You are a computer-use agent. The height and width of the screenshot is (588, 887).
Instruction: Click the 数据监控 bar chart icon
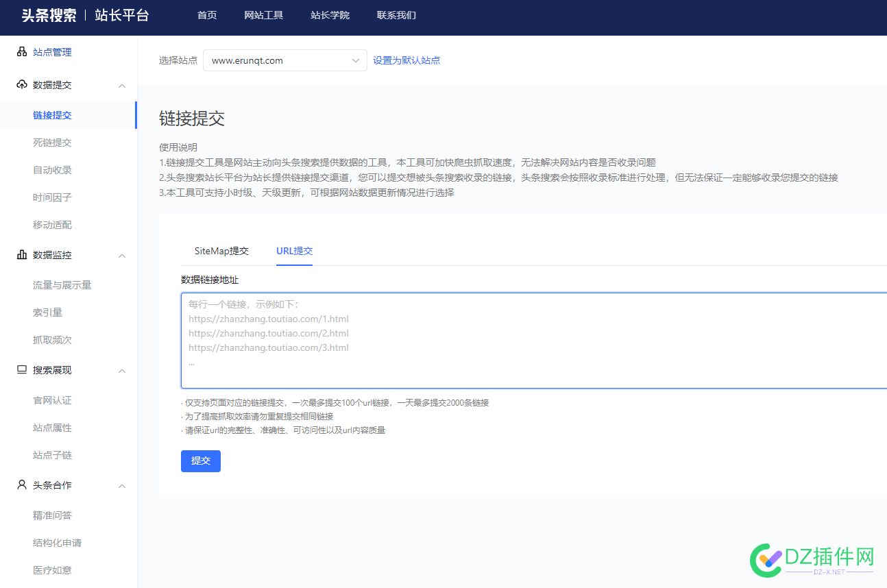pos(22,255)
